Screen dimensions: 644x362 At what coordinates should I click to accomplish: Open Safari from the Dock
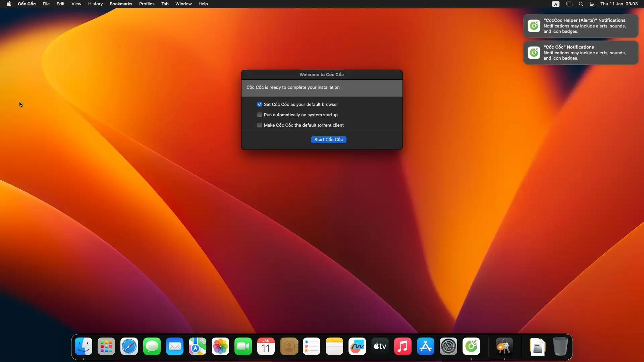(x=129, y=347)
